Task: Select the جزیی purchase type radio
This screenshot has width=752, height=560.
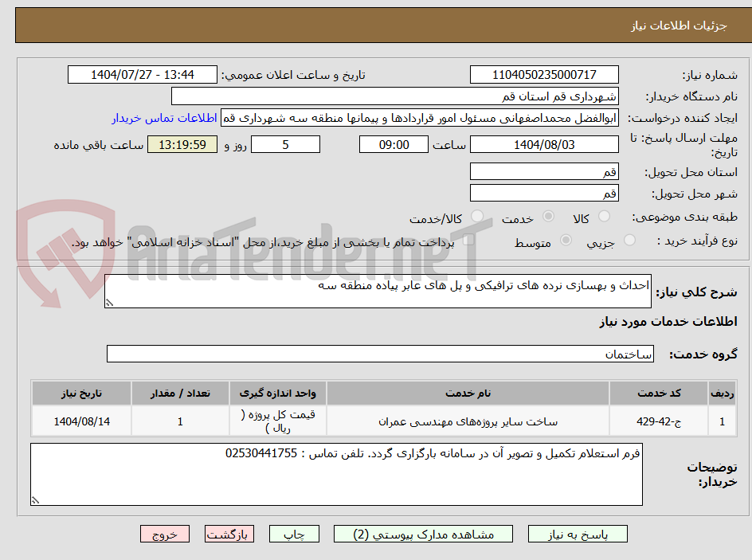Action: 629,241
